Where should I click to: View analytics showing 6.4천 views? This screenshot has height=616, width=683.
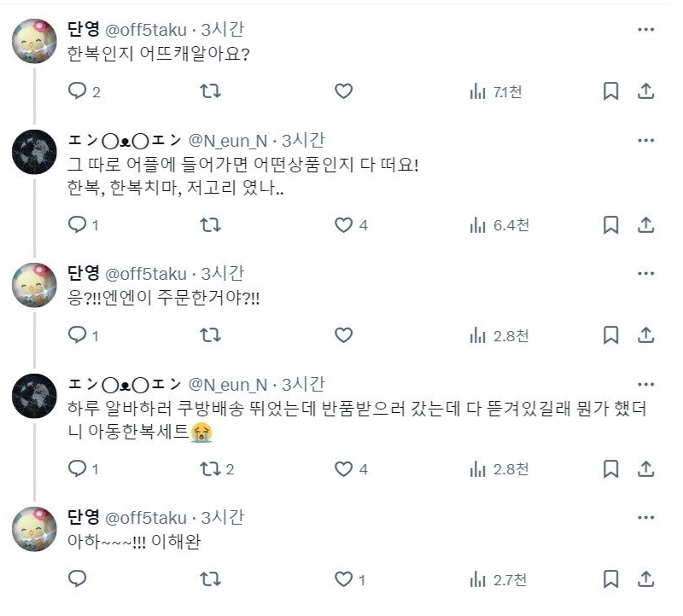(x=499, y=225)
